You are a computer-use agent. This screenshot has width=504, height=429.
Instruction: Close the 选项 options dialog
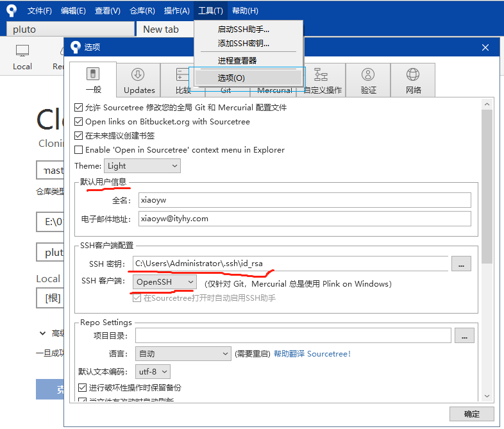click(x=485, y=47)
